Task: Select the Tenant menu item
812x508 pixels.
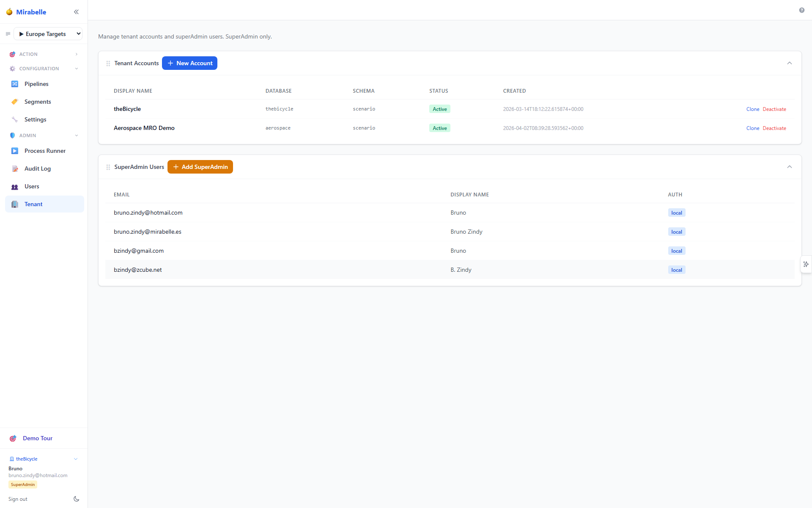Action: [x=44, y=204]
